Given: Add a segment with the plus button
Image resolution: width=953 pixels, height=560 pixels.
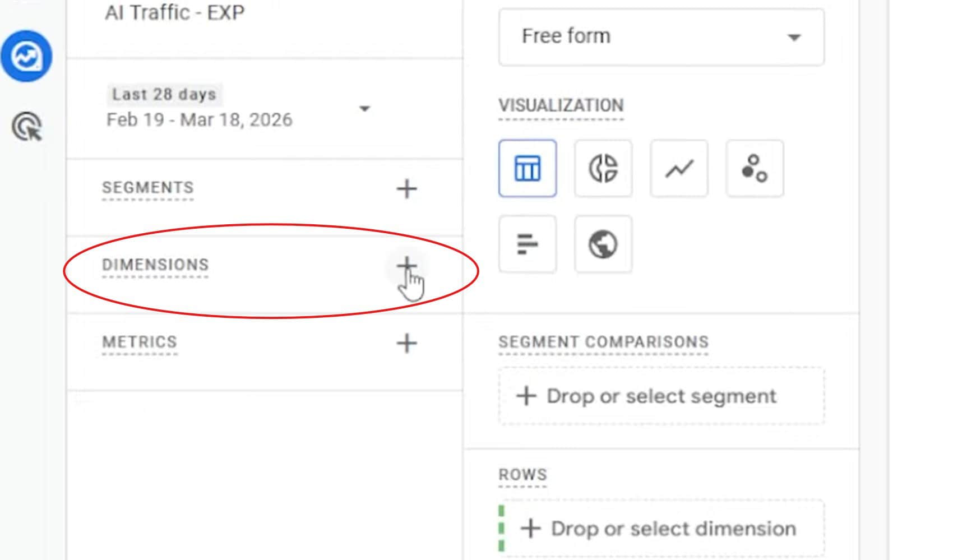Looking at the screenshot, I should tap(408, 189).
